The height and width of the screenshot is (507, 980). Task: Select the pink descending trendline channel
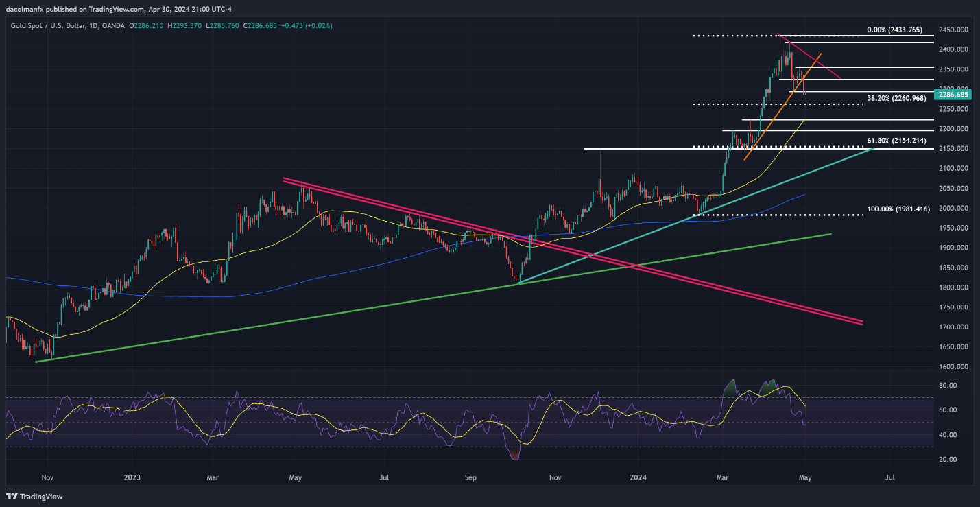[573, 250]
